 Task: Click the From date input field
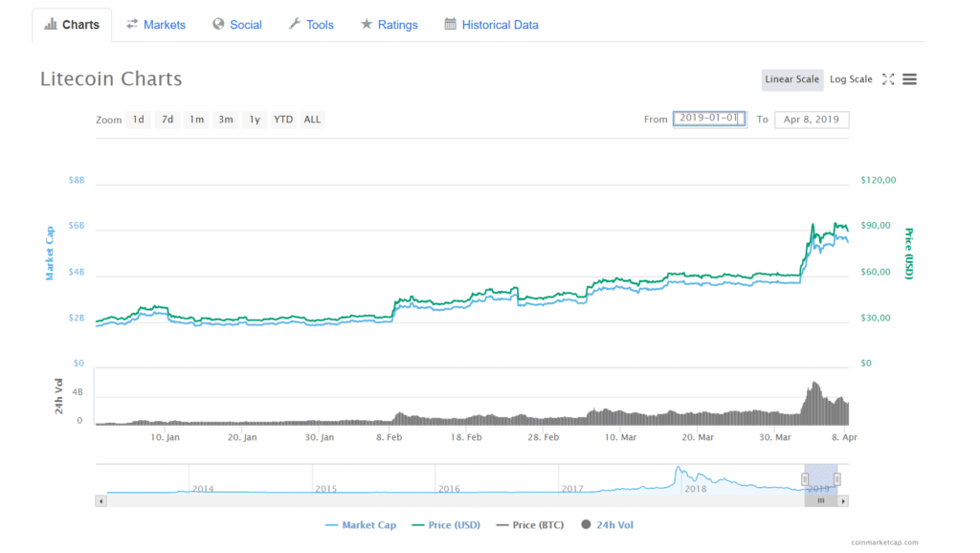[x=709, y=119]
